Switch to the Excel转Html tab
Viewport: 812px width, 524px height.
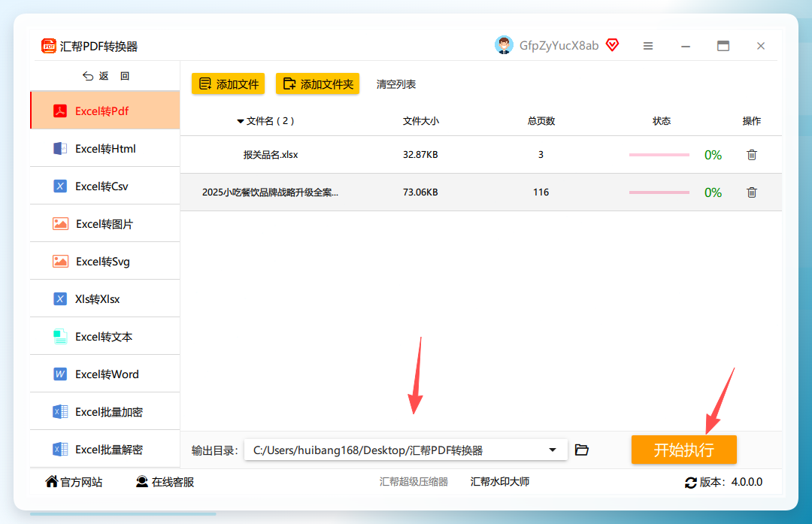105,149
